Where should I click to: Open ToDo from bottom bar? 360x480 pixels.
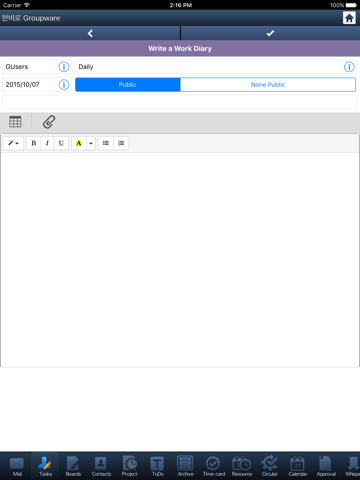click(x=157, y=466)
